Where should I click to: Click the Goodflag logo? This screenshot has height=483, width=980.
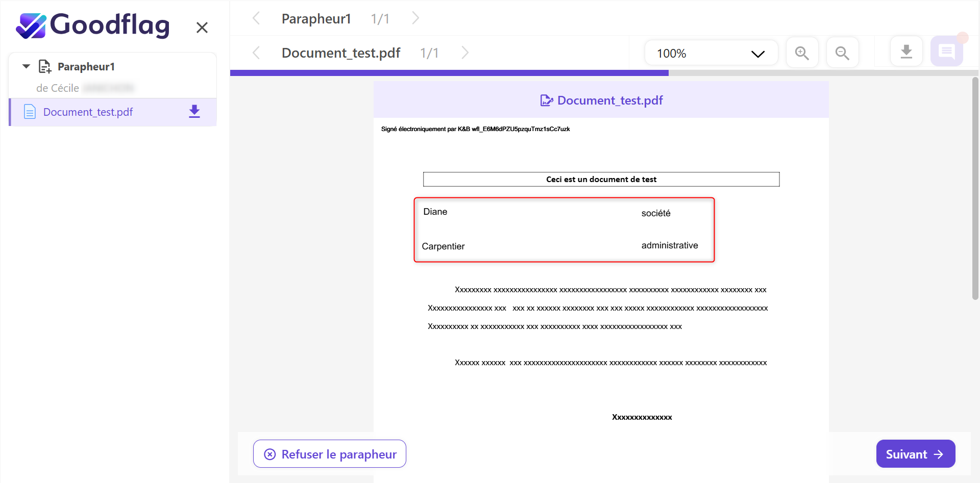pyautogui.click(x=93, y=26)
